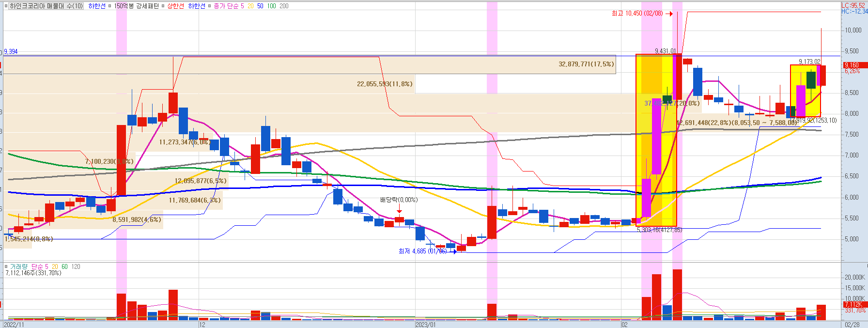
Task: Click the 단순 label in volume panel
Action: pos(37,266)
